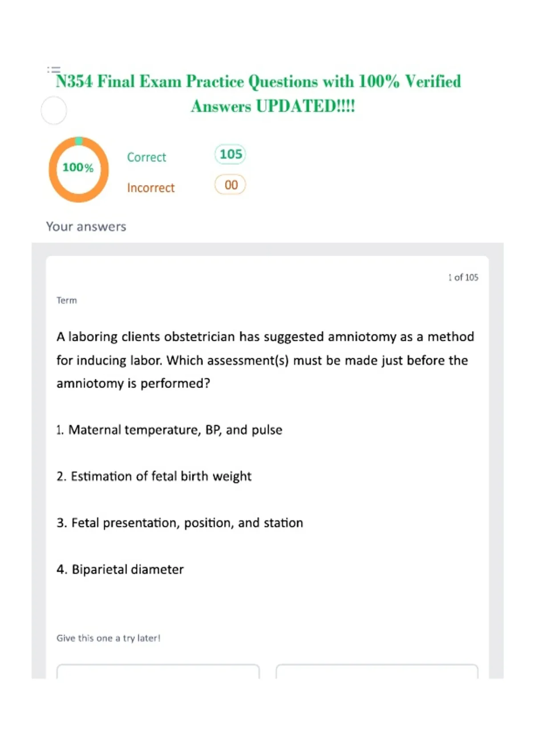Open the N354 Final Exam title heading
The width and height of the screenshot is (534, 756).
(x=259, y=93)
